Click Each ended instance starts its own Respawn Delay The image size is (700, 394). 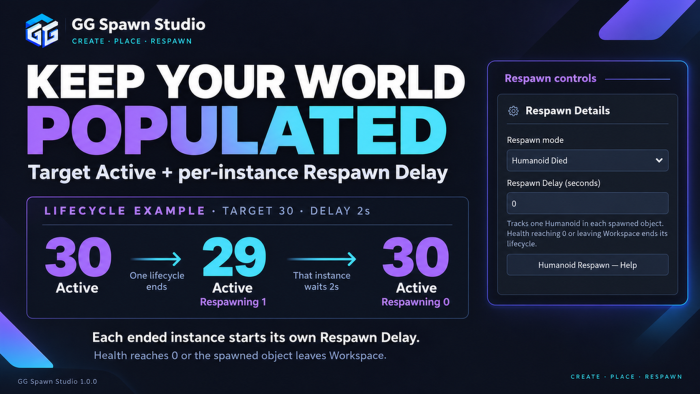(x=256, y=337)
